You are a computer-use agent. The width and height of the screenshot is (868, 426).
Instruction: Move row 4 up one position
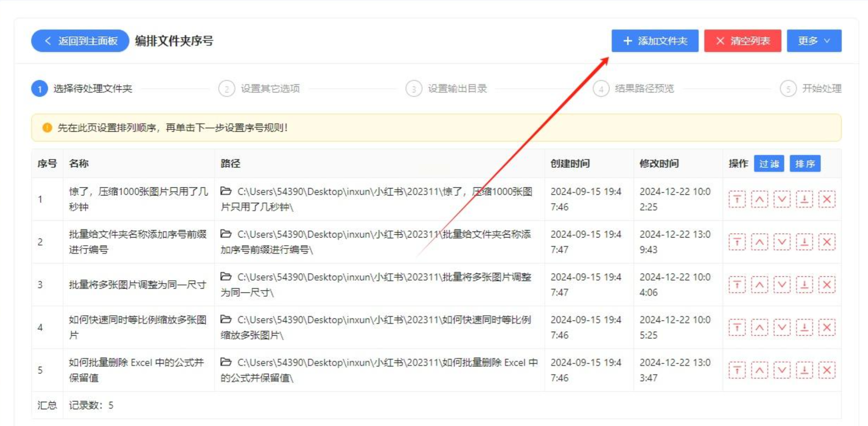click(x=759, y=327)
